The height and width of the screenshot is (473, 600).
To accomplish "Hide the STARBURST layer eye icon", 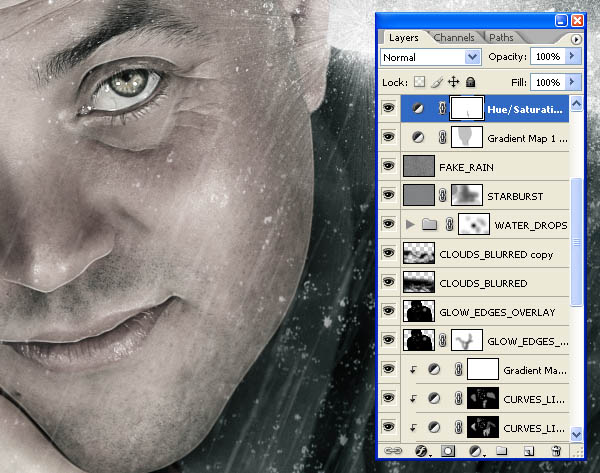I will coord(388,195).
